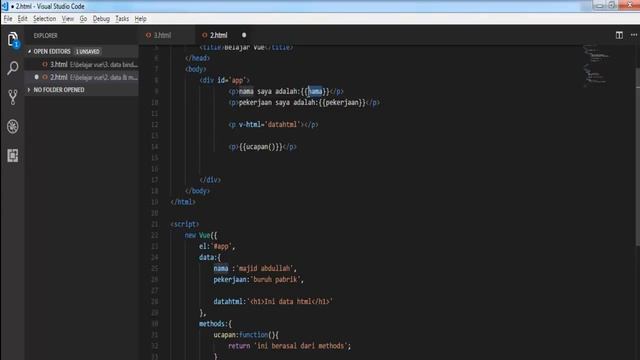Open the Selection menu

pos(44,19)
